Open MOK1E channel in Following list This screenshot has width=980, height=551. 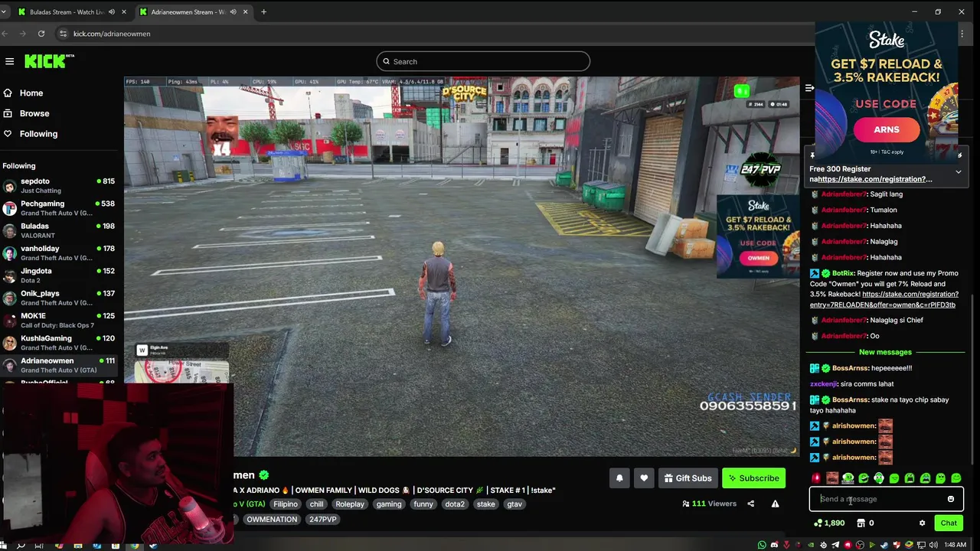point(59,320)
